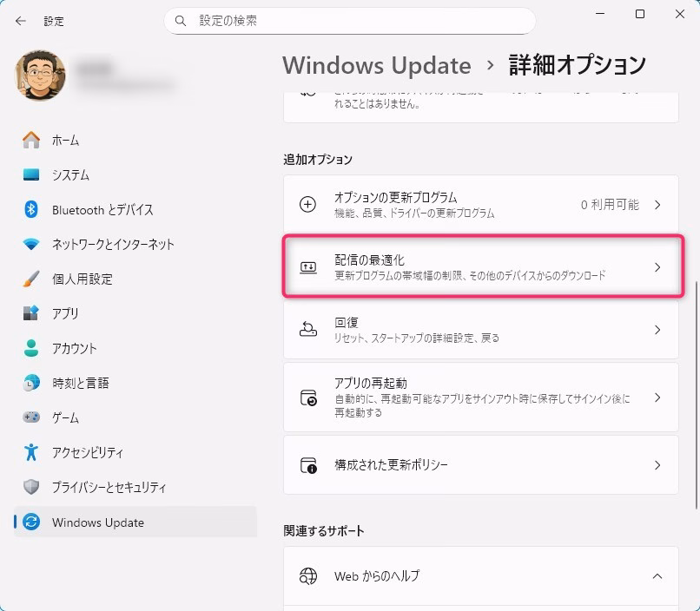
Task: Click the back arrow in title bar
Action: pyautogui.click(x=20, y=21)
